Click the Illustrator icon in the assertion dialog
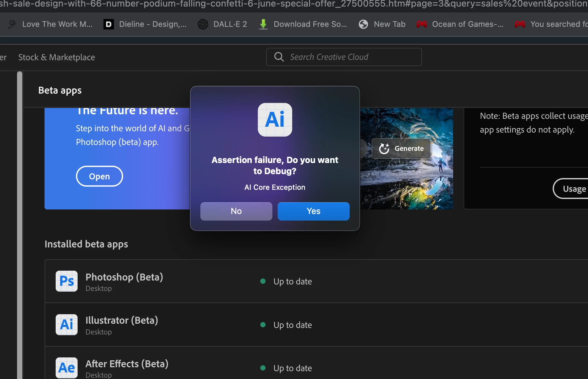 (275, 119)
